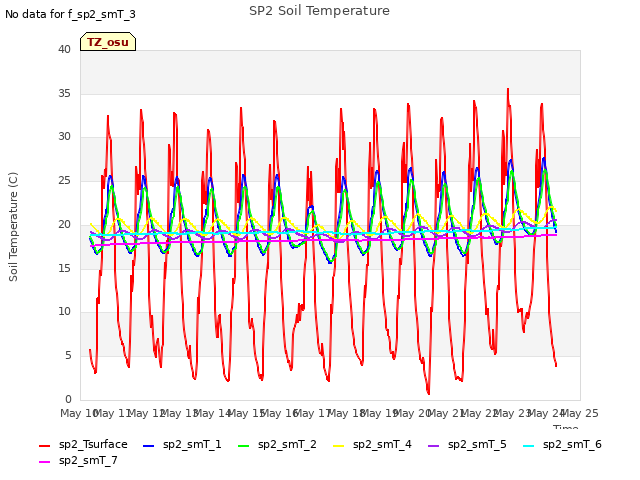Click the 35 y-axis tick label
The height and width of the screenshot is (480, 640).
coord(64,93)
